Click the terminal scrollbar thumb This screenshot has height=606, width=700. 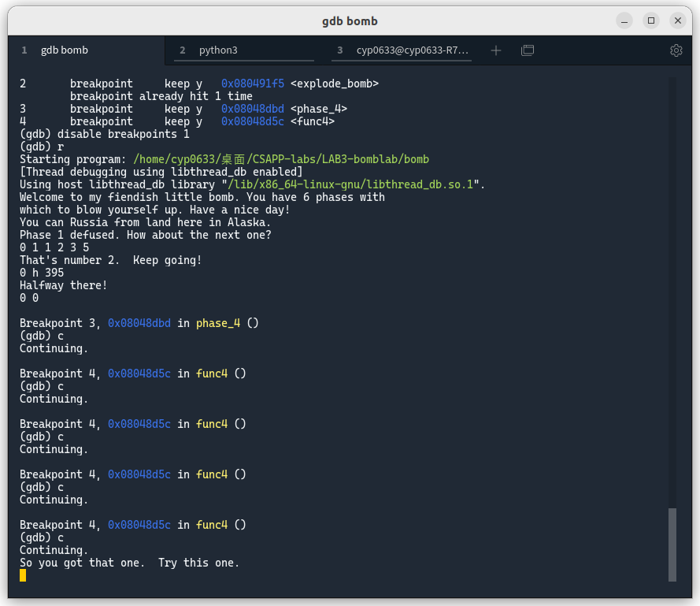point(672,545)
